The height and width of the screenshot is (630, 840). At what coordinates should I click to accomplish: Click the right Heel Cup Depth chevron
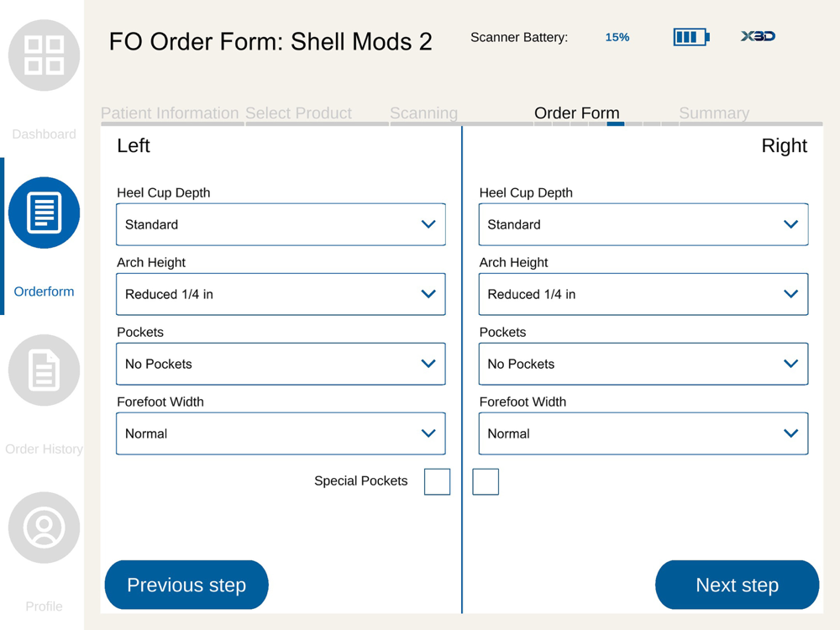[790, 224]
